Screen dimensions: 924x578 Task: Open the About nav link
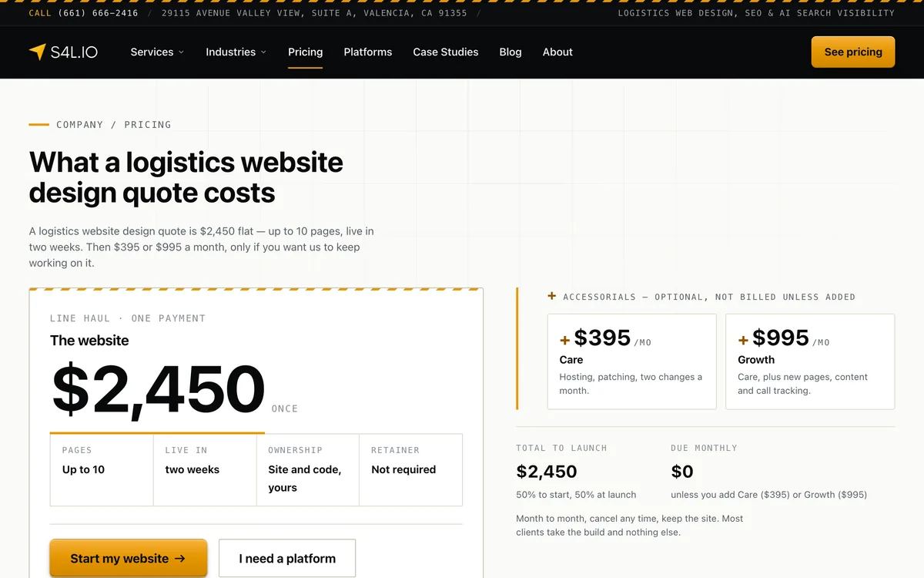(x=557, y=52)
